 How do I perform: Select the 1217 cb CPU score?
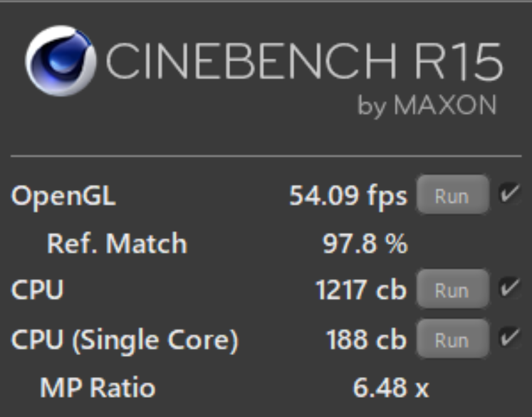click(x=361, y=290)
